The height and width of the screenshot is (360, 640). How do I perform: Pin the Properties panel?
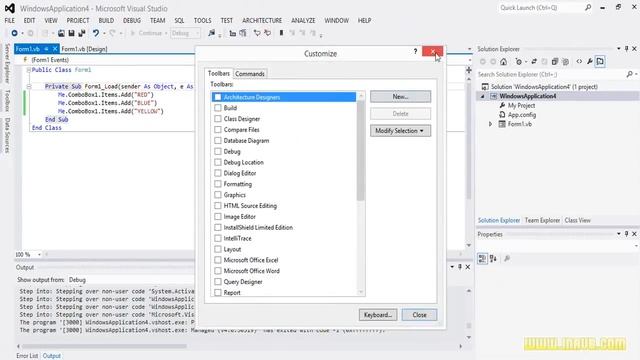point(627,234)
